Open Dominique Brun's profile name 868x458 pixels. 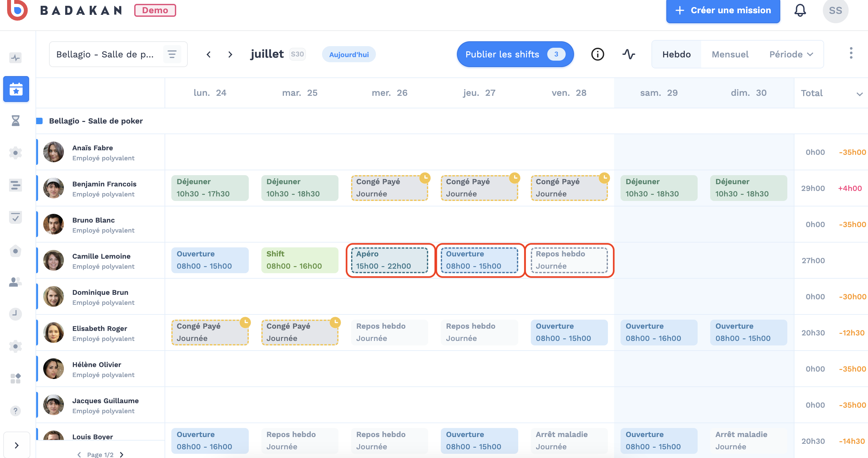(100, 292)
